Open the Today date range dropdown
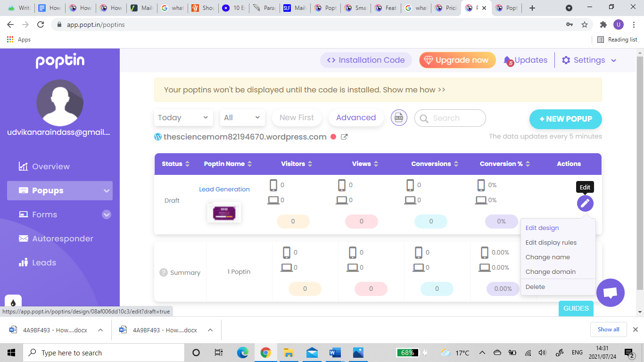This screenshot has height=362, width=644. point(183,118)
